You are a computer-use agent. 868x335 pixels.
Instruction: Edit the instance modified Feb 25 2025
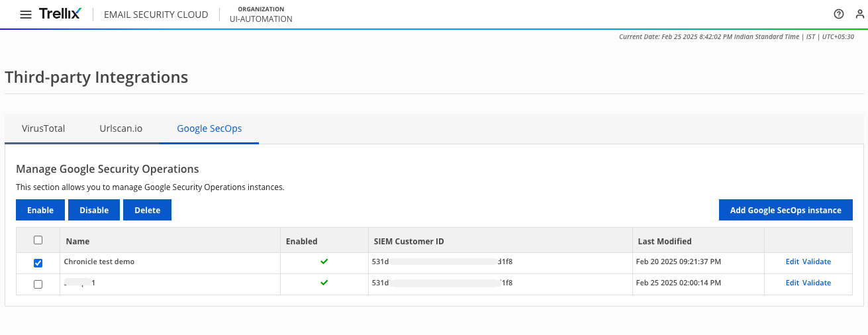tap(793, 283)
